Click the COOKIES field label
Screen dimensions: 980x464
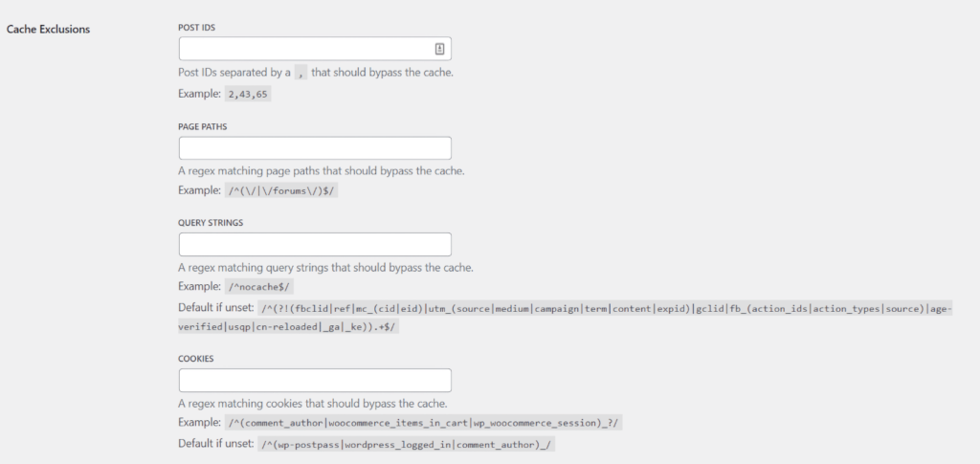[x=195, y=358]
